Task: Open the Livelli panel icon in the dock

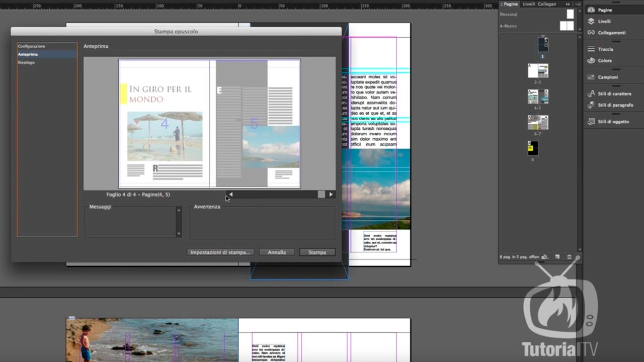Action: tap(591, 21)
